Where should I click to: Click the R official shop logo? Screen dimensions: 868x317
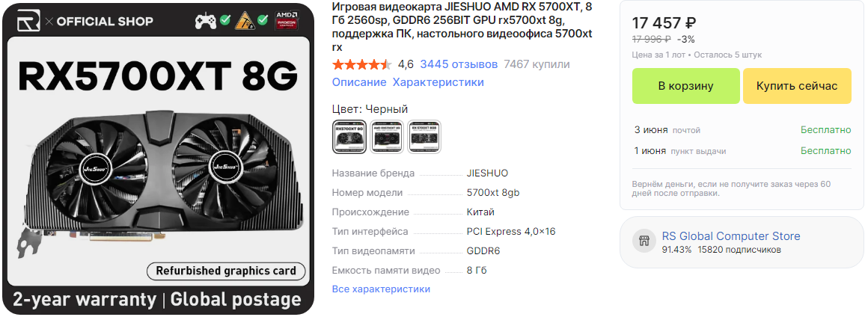[28, 21]
